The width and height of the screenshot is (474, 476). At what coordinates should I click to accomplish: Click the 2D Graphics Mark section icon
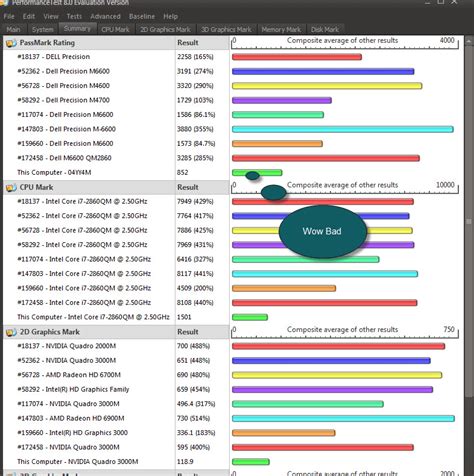pyautogui.click(x=11, y=332)
